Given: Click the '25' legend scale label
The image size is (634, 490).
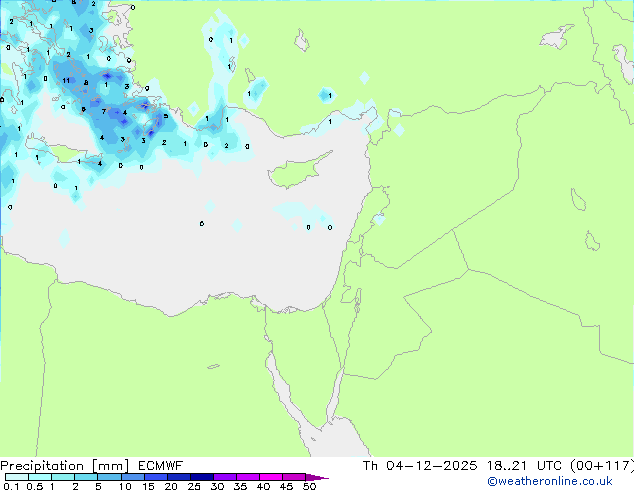Looking at the screenshot, I should pos(194,486).
